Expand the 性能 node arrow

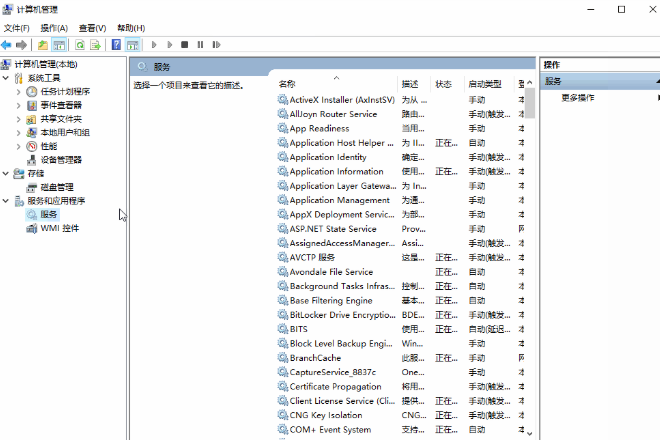coord(18,146)
